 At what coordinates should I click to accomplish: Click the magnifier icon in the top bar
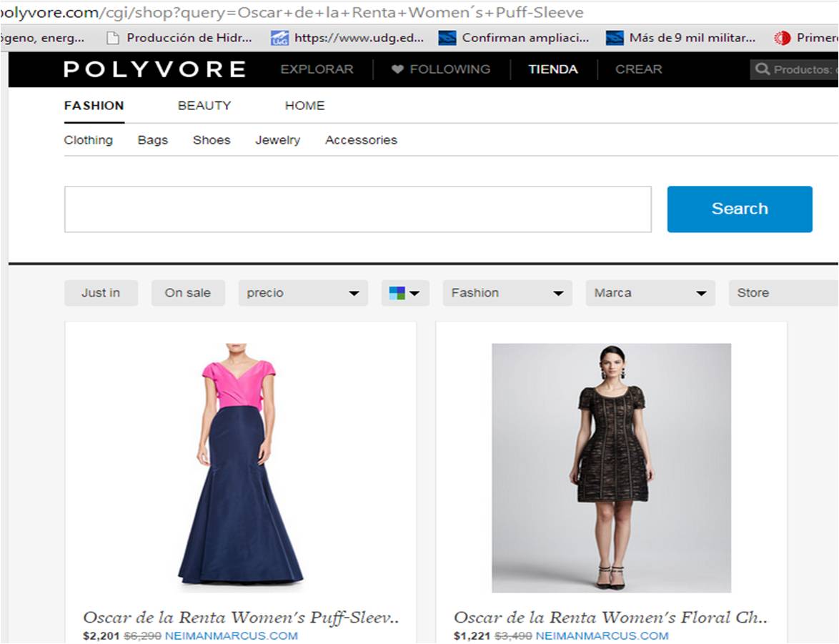click(763, 69)
